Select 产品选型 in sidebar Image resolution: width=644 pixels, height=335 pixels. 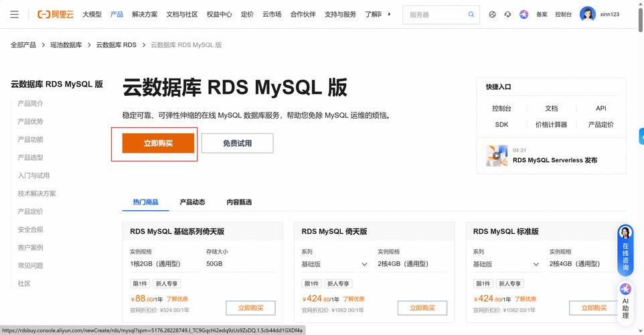click(x=30, y=157)
